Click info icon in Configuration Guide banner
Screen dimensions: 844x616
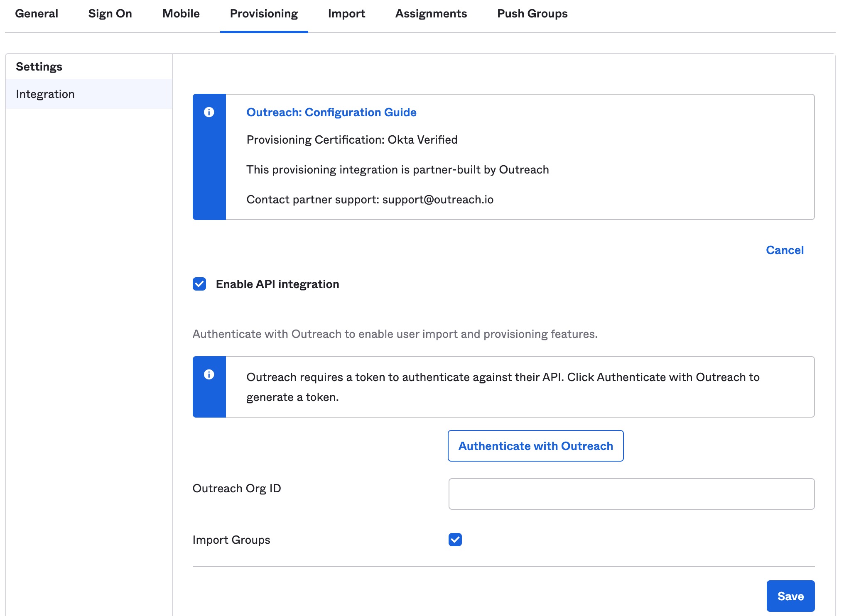click(209, 112)
